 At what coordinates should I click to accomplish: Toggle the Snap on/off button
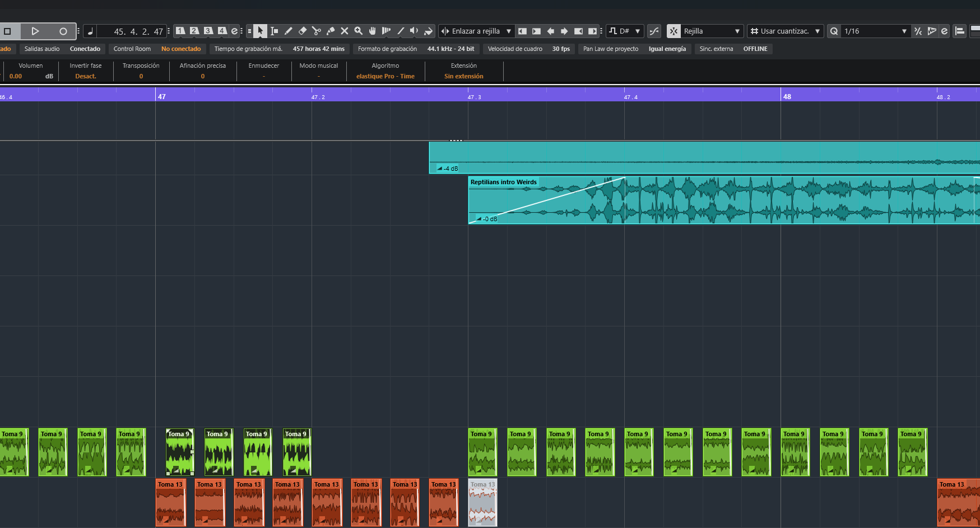(674, 31)
